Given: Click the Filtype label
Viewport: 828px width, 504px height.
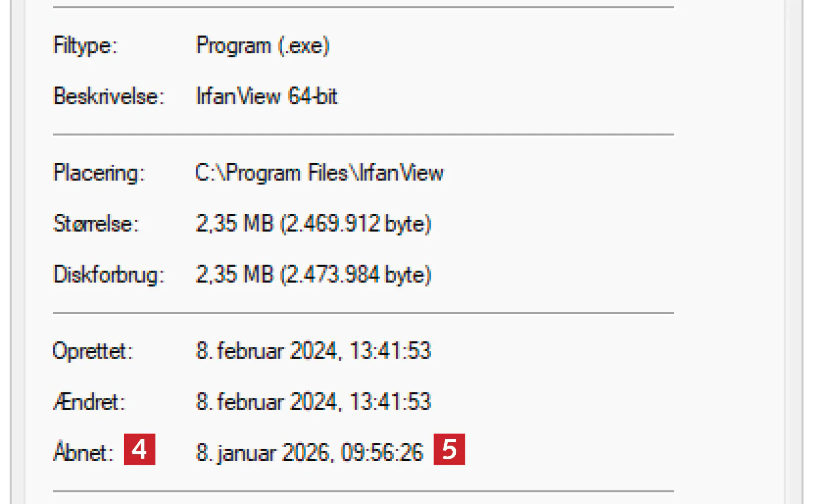Looking at the screenshot, I should 85,46.
